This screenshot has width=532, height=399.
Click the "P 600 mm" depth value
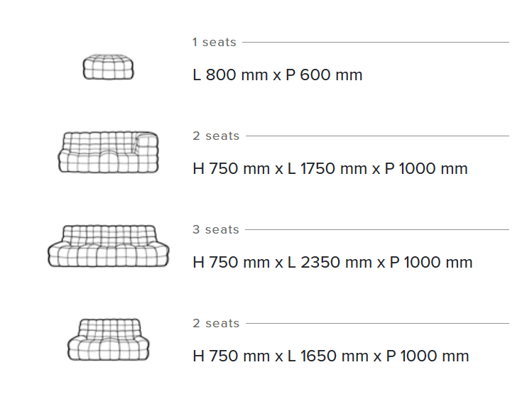324,75
